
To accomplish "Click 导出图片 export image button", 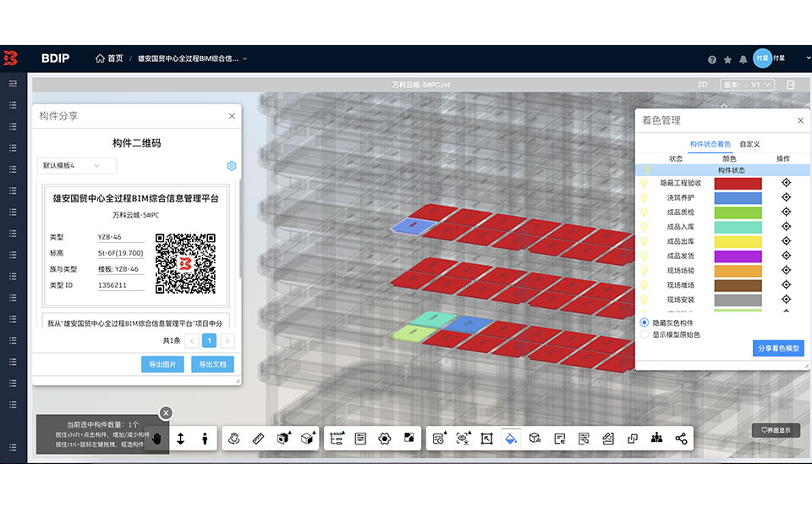I will 162,364.
